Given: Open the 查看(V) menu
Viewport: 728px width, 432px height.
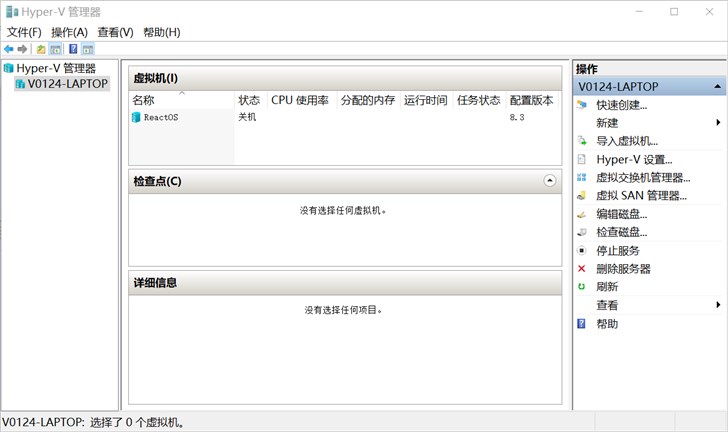Looking at the screenshot, I should coord(115,32).
